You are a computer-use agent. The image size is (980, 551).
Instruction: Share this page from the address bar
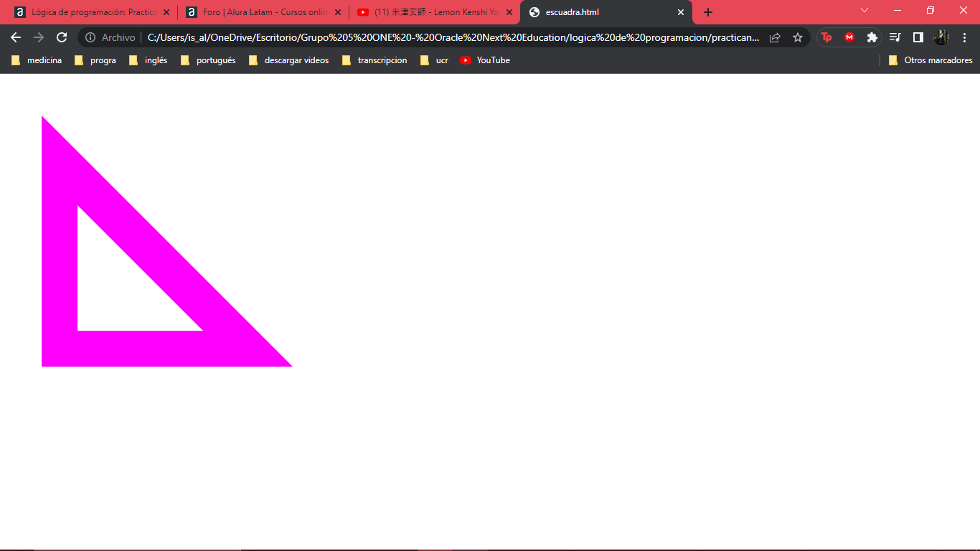[775, 37]
